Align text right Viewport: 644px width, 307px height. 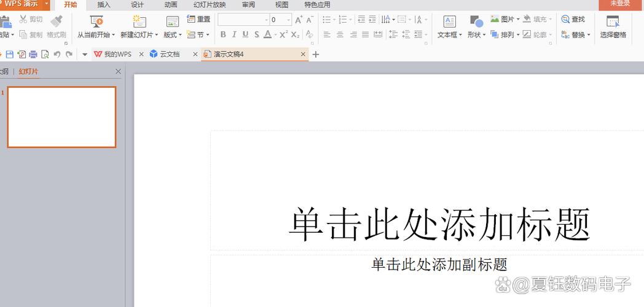(353, 34)
